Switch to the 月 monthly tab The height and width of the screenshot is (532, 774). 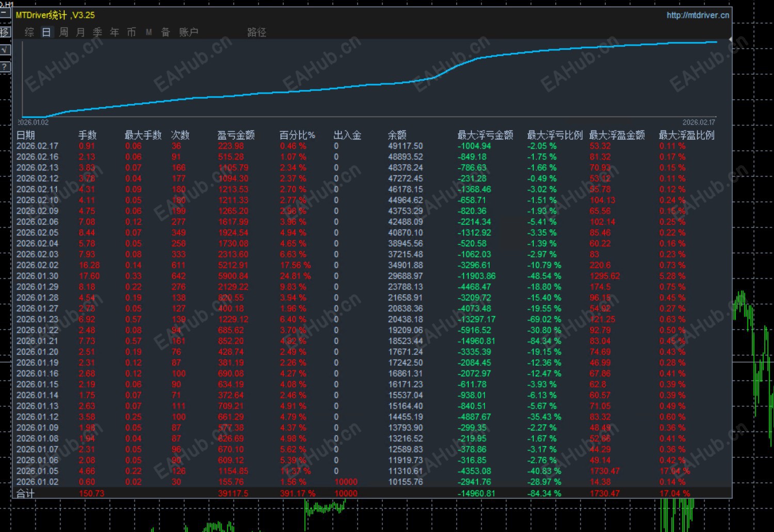point(80,32)
